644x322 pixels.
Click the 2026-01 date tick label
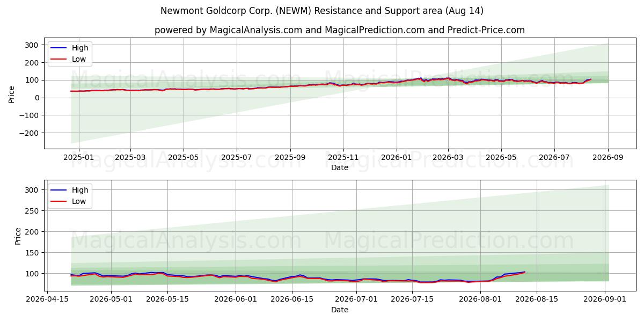coord(397,157)
